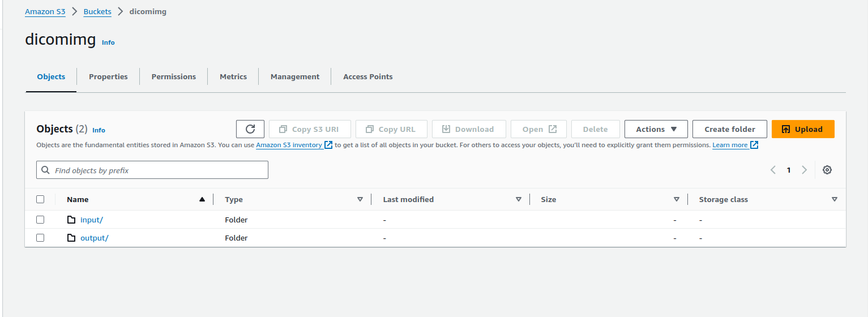This screenshot has height=317, width=868.
Task: Follow the Amazon S3 inventory link
Action: [289, 145]
